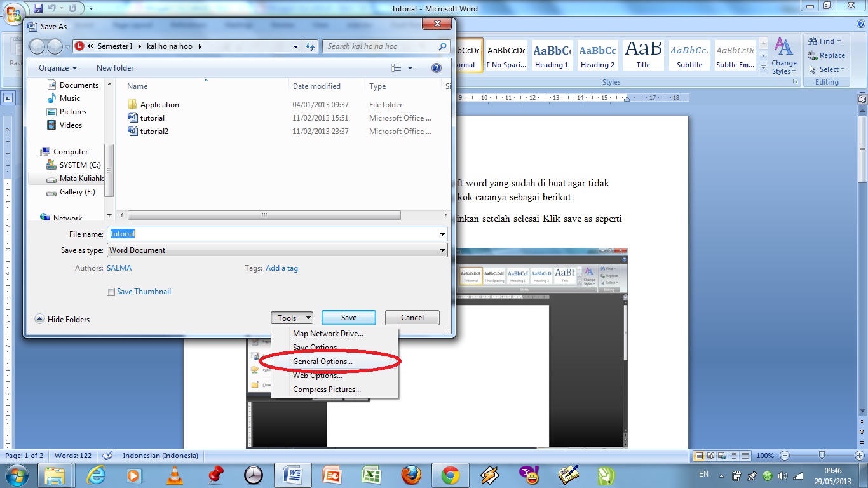This screenshot has width=868, height=488.
Task: Click the SALMA author name
Action: coord(119,268)
